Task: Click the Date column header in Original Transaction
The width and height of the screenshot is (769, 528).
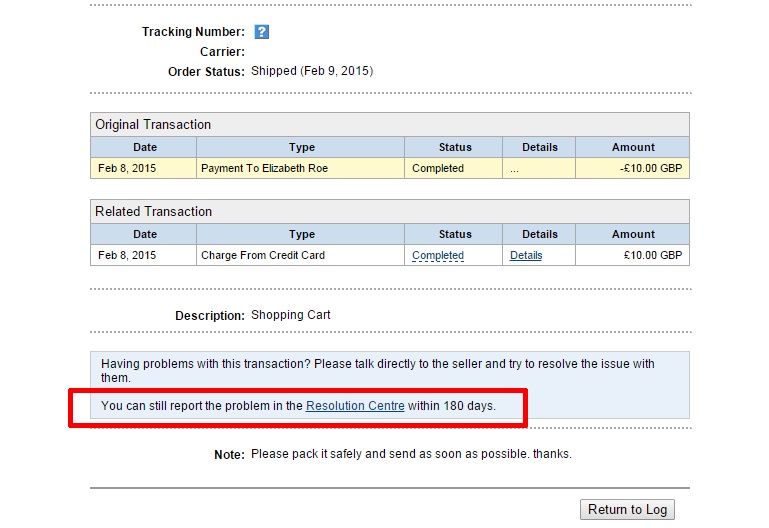Action: coord(144,147)
